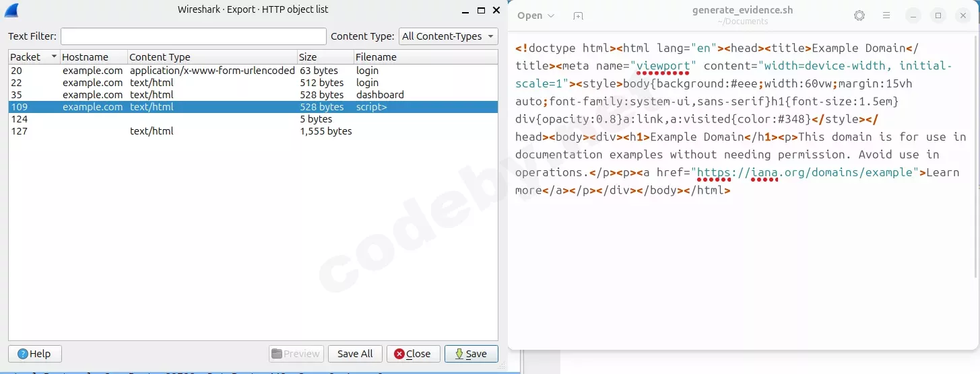Viewport: 980px width, 374px height.
Task: Click the Close button in export dialog
Action: [413, 354]
